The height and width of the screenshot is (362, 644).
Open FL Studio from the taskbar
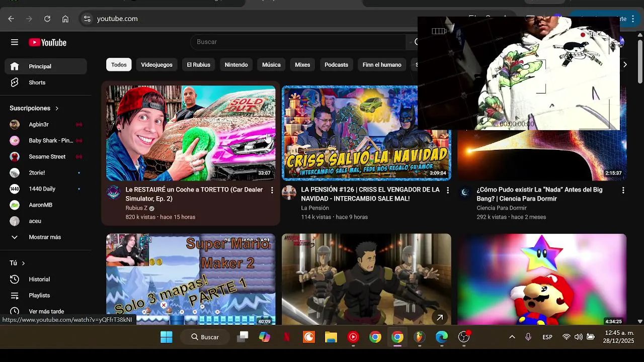420,337
